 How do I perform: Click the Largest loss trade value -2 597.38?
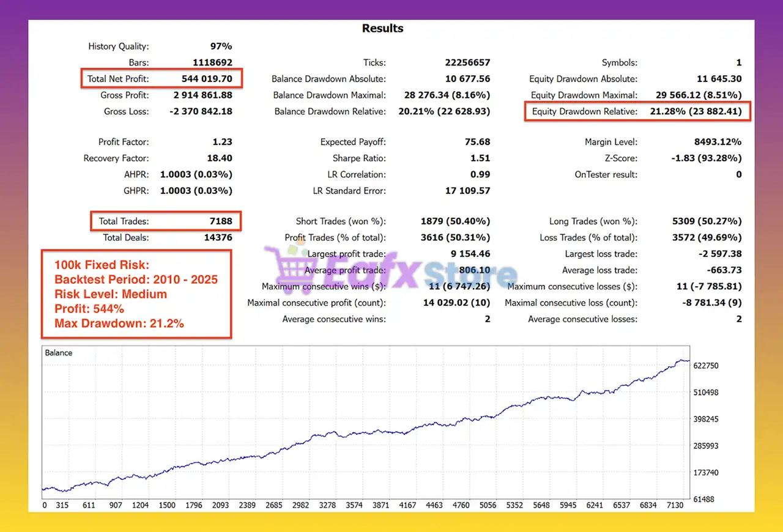pos(719,254)
